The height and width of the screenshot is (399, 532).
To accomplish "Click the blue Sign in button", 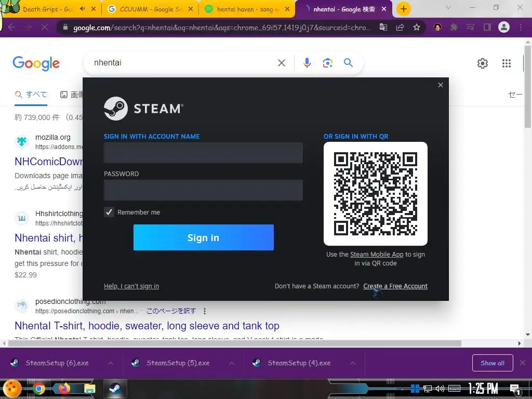I will (204, 237).
